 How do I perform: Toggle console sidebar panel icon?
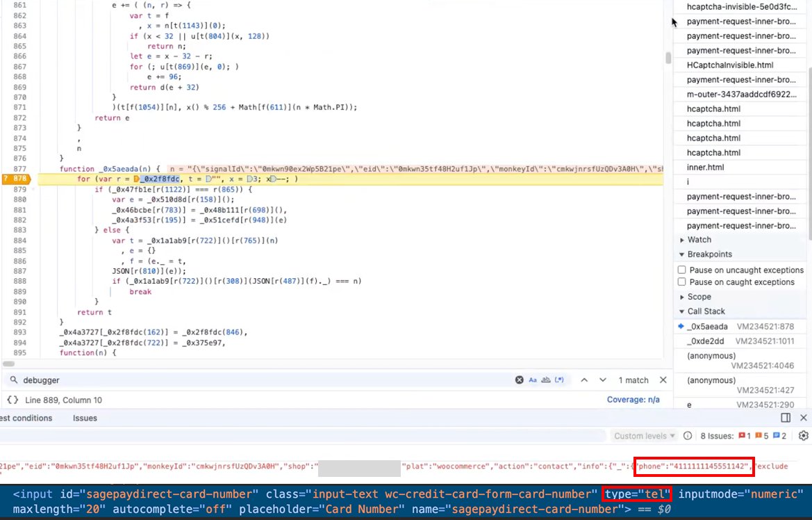point(786,418)
